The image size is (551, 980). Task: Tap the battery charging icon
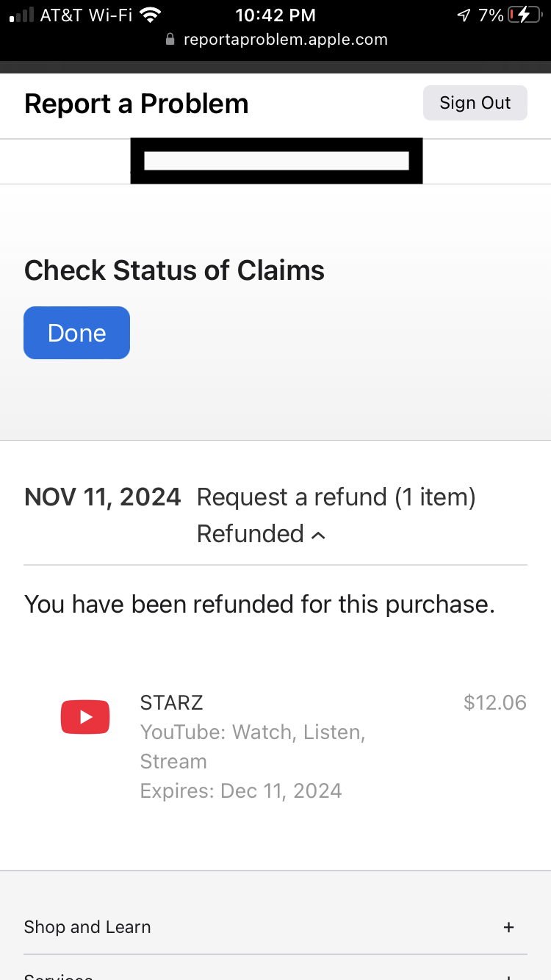pos(524,15)
